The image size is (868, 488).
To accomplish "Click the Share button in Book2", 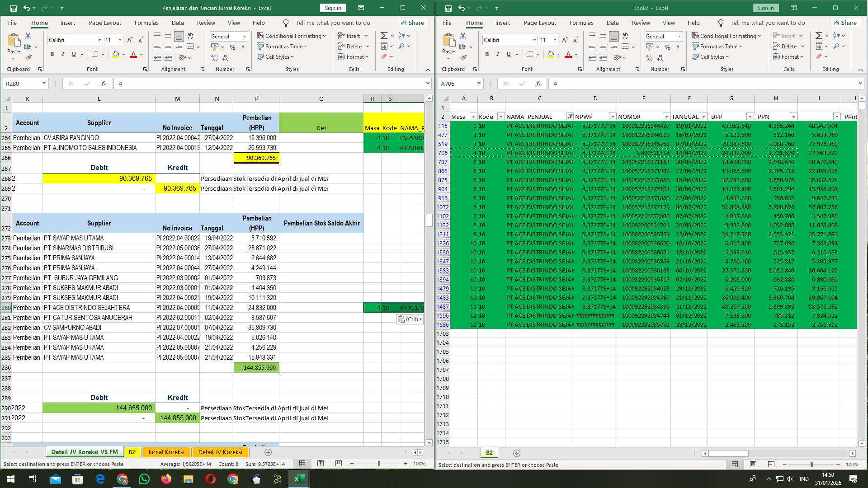I will point(845,23).
